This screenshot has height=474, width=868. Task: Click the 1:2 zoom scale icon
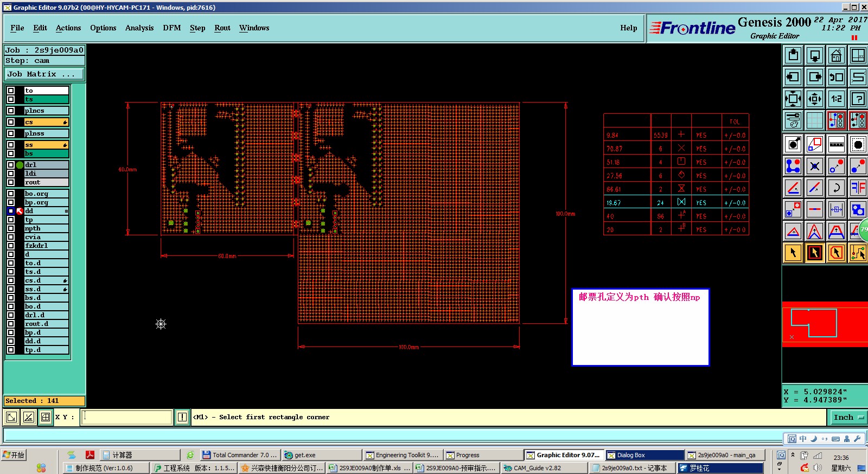[837, 99]
